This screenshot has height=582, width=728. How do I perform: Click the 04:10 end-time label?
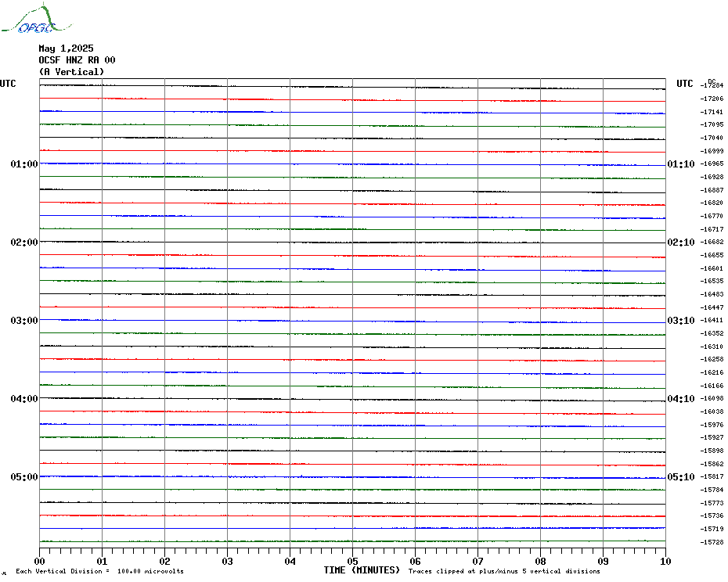[681, 399]
